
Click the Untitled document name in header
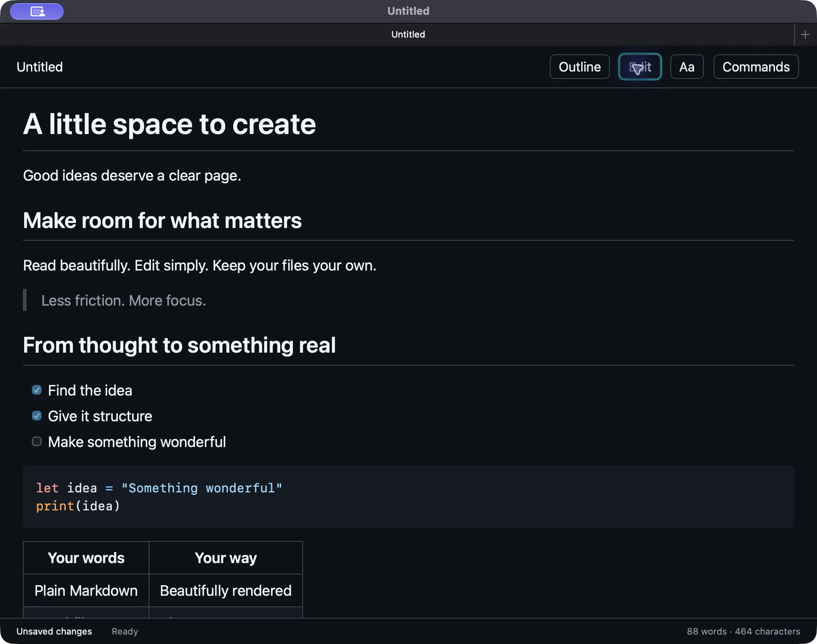pos(40,67)
